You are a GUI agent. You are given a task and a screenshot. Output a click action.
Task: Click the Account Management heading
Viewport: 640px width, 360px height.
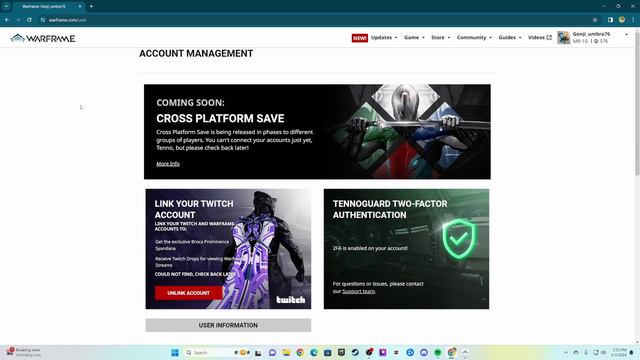(196, 53)
